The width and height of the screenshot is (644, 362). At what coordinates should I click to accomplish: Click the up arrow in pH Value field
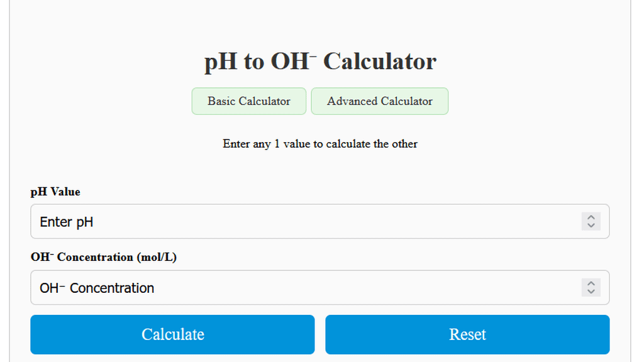[x=591, y=217]
